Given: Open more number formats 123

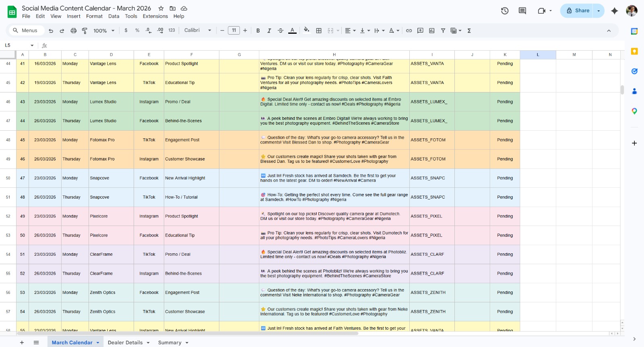Looking at the screenshot, I should [171, 30].
